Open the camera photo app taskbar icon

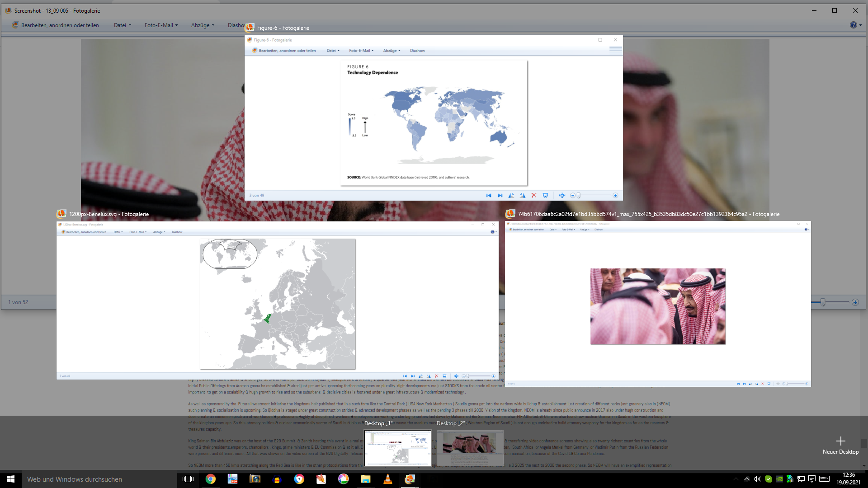(x=255, y=479)
